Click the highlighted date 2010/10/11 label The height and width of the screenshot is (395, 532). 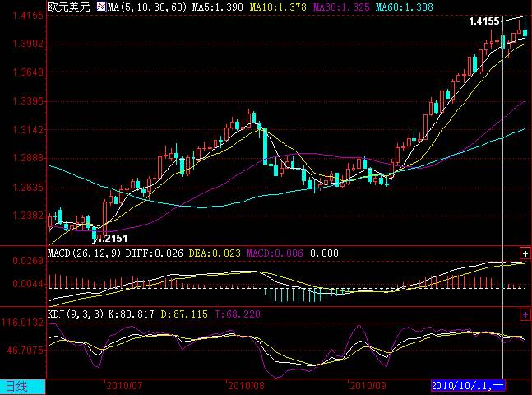[468, 385]
